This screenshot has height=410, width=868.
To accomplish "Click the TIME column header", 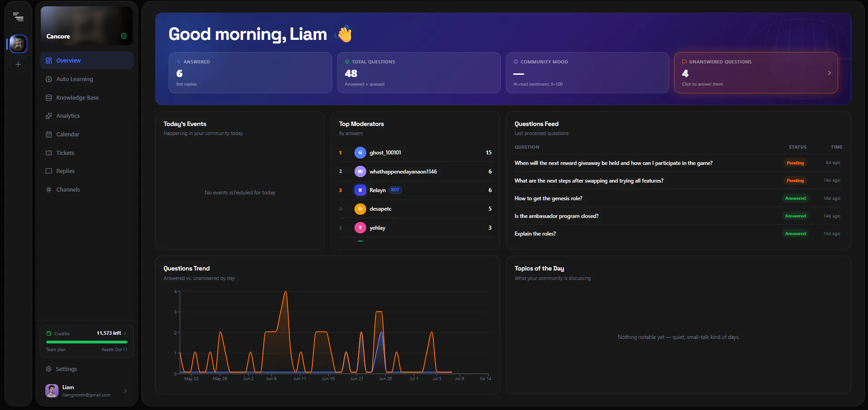I will click(x=836, y=147).
